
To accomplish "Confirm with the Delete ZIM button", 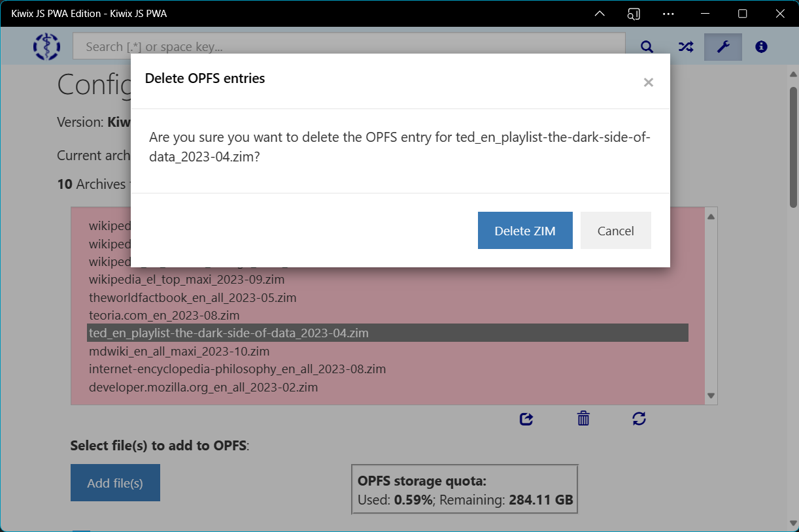I will [x=525, y=231].
